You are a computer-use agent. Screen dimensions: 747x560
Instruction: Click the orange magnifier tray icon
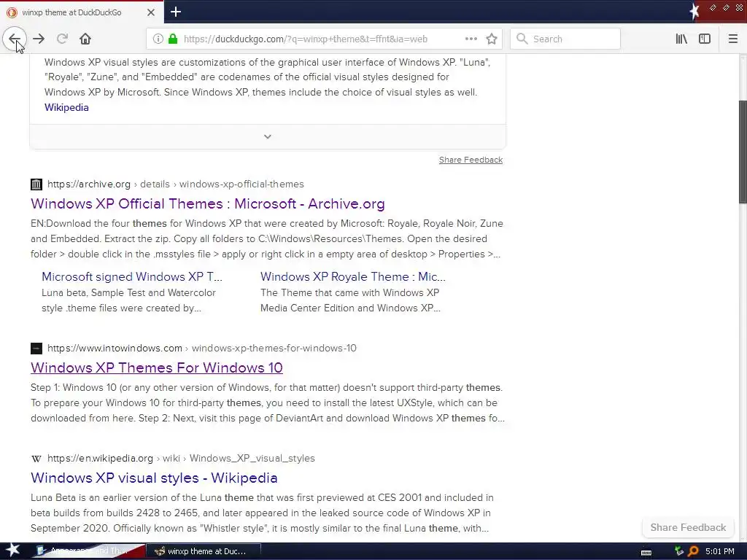693,551
